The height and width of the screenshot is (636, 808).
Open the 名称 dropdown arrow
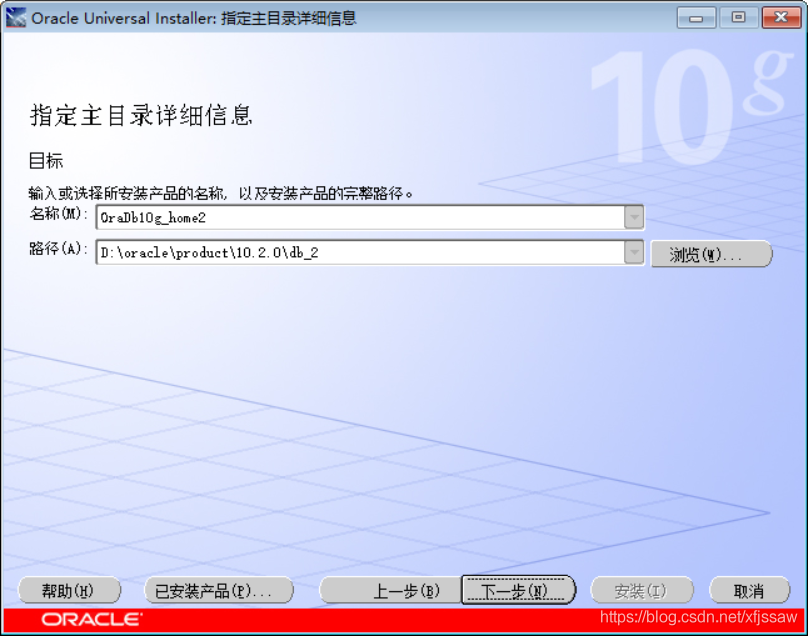click(634, 217)
